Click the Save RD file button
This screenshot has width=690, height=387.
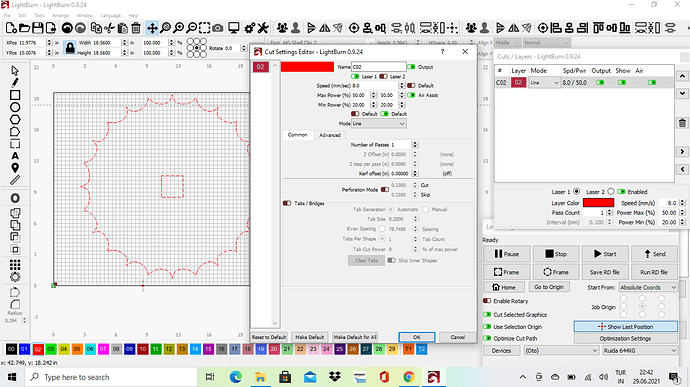[x=604, y=272]
